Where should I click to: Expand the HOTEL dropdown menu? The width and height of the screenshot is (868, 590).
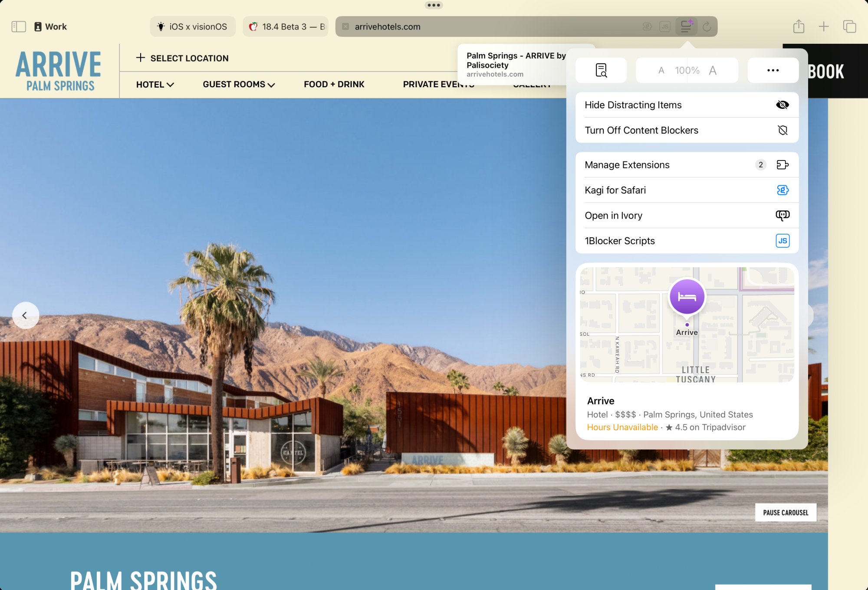coord(155,85)
